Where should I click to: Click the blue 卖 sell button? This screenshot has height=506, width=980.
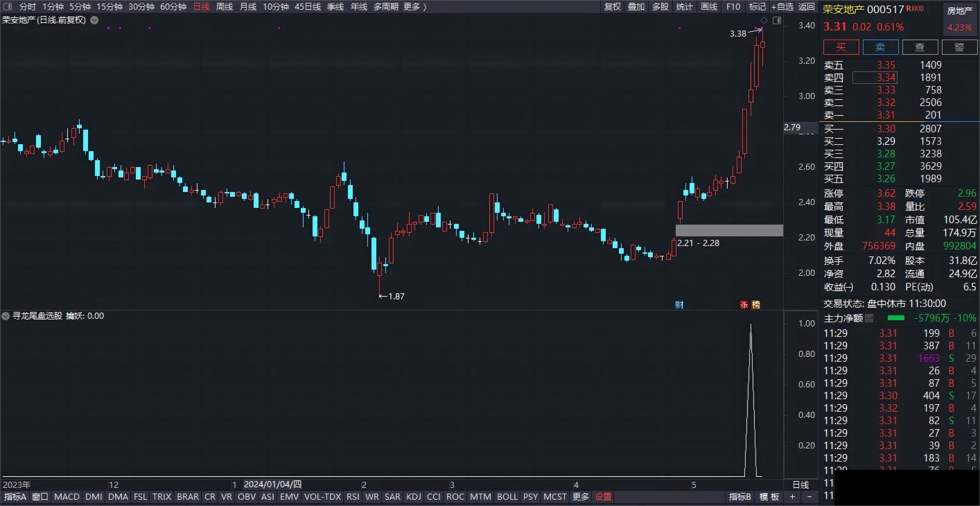880,47
